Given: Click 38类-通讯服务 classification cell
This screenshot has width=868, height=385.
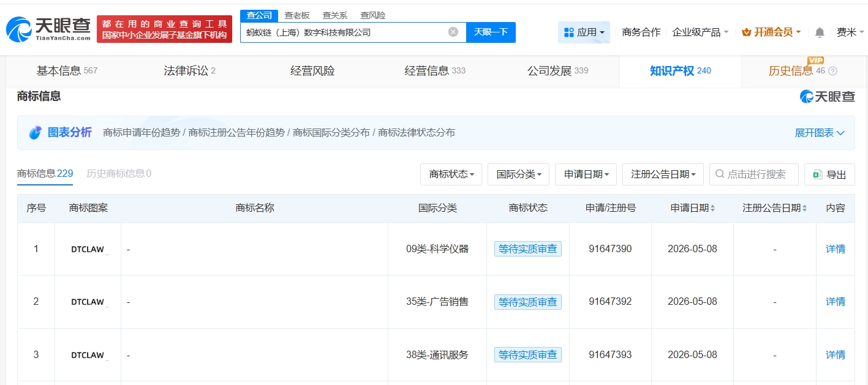Looking at the screenshot, I should (x=437, y=355).
